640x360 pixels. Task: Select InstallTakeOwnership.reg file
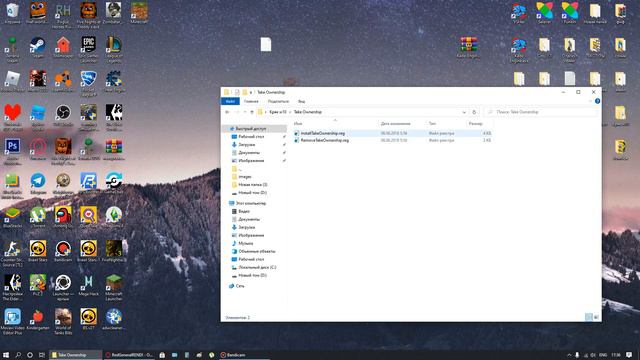(322, 133)
